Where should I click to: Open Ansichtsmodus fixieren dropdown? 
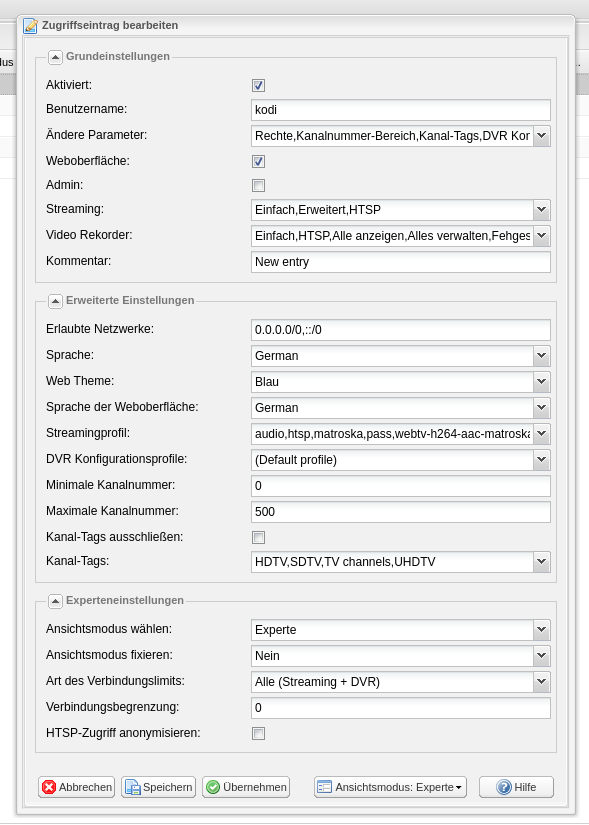[x=542, y=656]
